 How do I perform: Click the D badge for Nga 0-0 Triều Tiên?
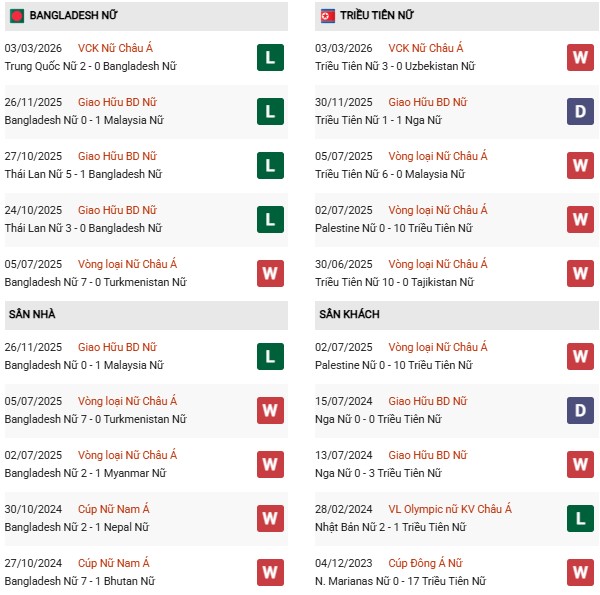580,410
